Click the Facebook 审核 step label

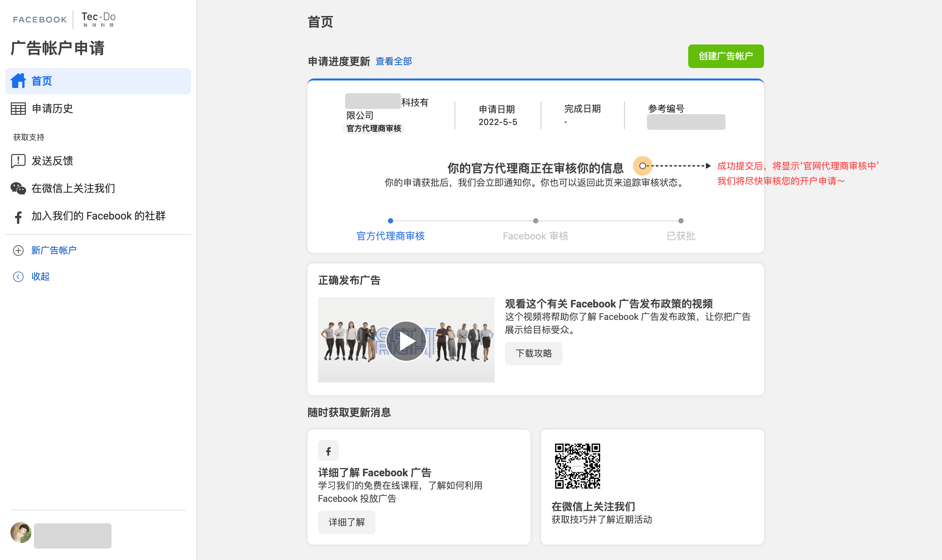click(x=535, y=236)
